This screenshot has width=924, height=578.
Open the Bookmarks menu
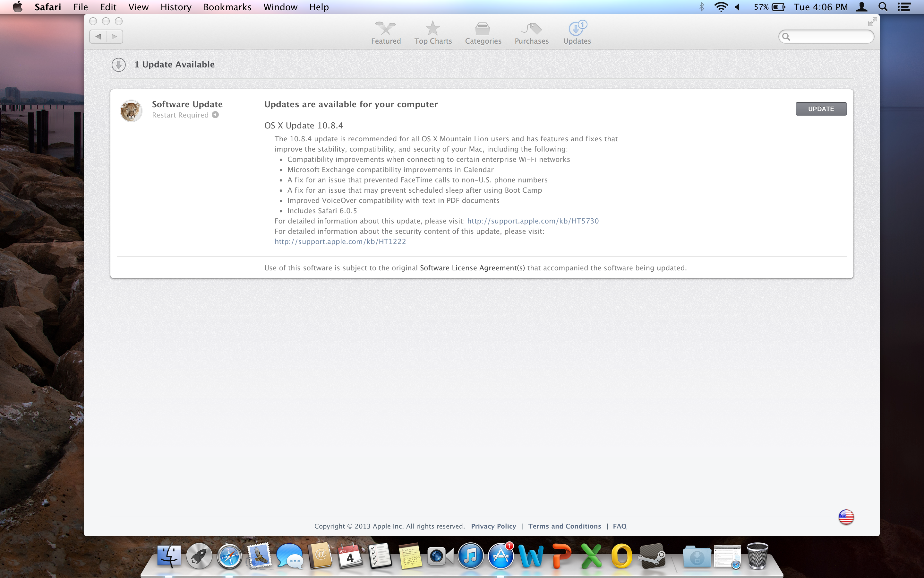(227, 7)
